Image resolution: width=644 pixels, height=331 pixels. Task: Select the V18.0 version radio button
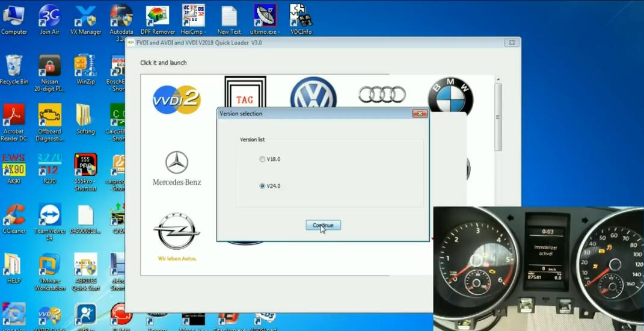(x=262, y=159)
